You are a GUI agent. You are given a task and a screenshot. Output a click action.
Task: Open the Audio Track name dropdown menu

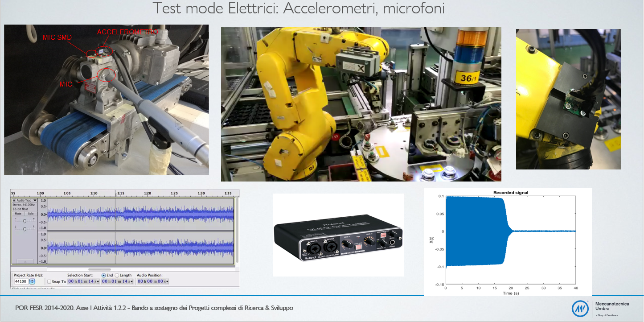pos(35,201)
